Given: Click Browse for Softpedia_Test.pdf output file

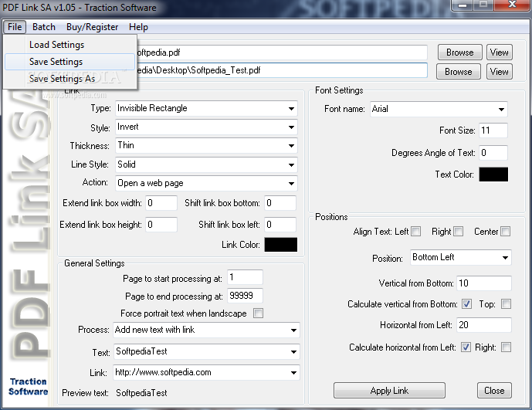Looking at the screenshot, I should pos(459,72).
